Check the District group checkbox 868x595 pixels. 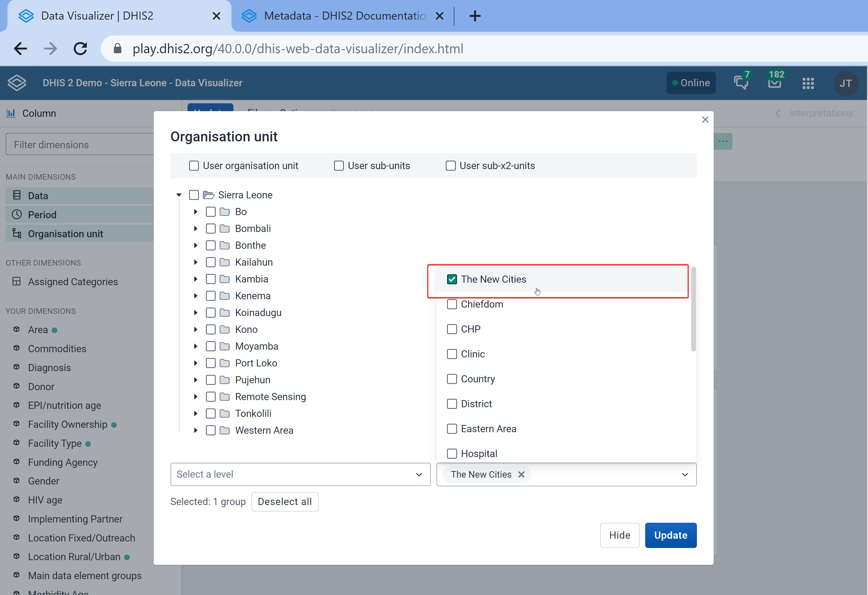(451, 404)
